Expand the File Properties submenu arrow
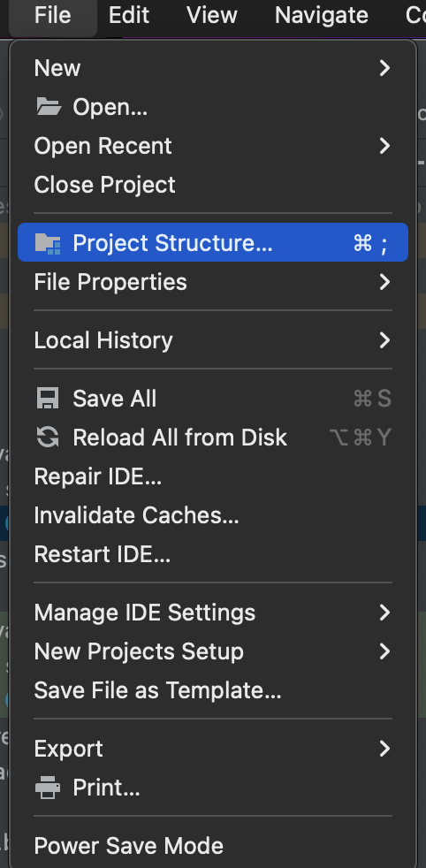This screenshot has width=426, height=868. 384,282
